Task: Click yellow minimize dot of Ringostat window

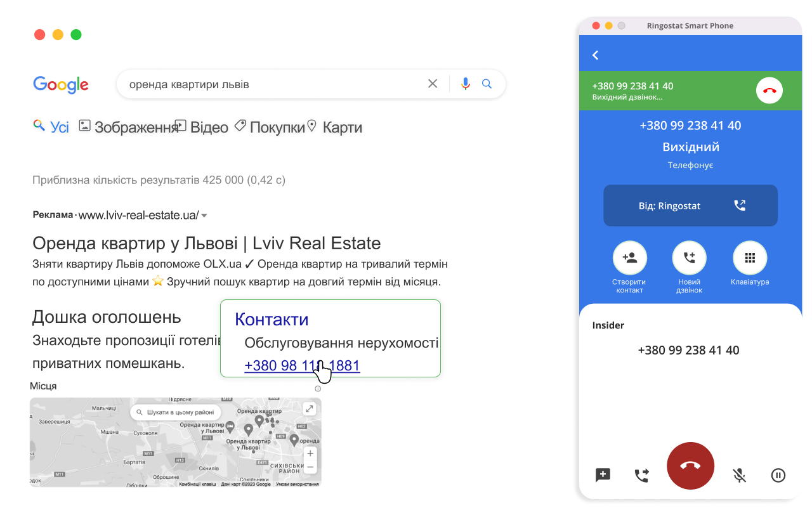Action: (609, 26)
